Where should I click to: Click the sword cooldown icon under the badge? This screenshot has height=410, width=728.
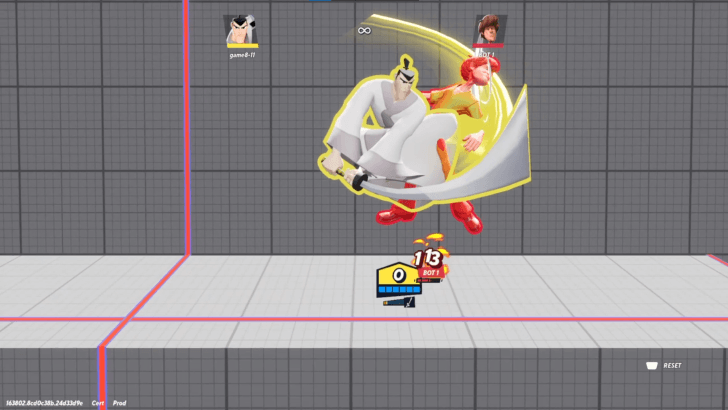[398, 302]
